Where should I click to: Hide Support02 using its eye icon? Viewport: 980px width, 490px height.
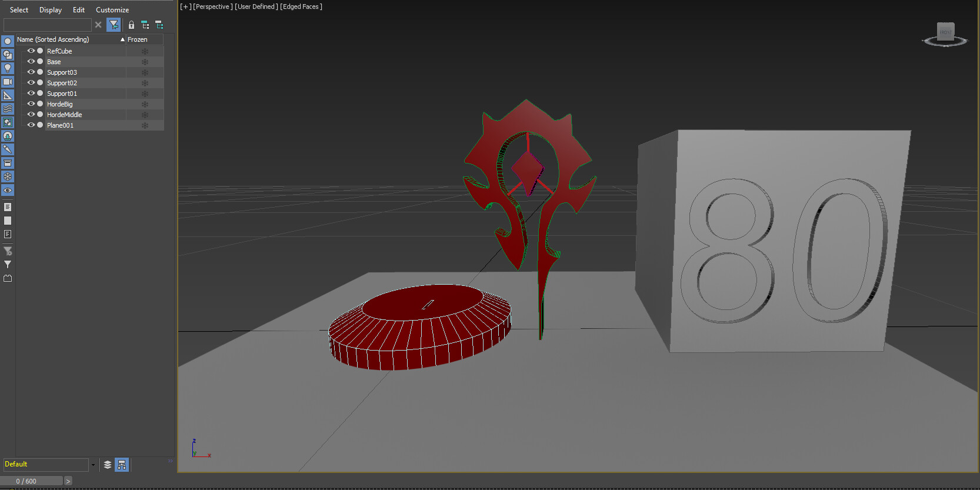pyautogui.click(x=31, y=83)
